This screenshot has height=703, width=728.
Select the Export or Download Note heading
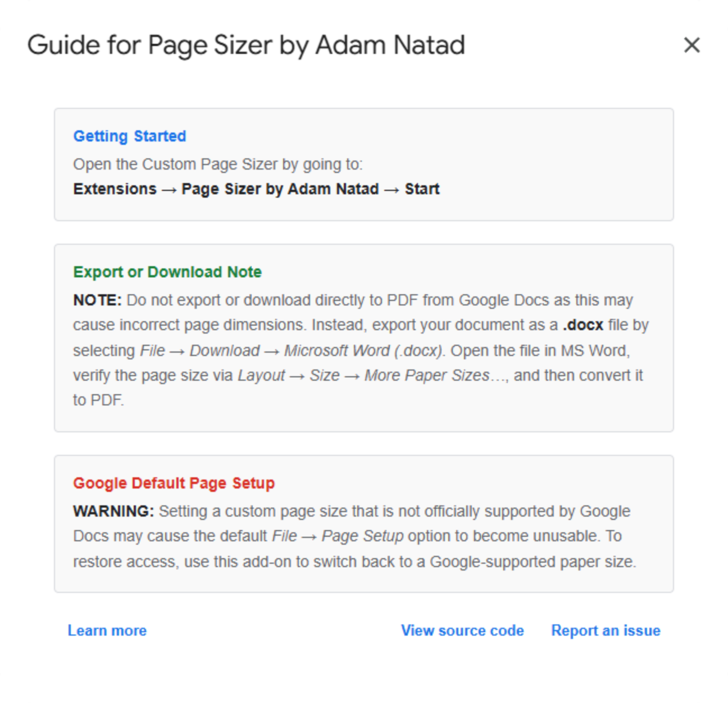click(x=167, y=272)
